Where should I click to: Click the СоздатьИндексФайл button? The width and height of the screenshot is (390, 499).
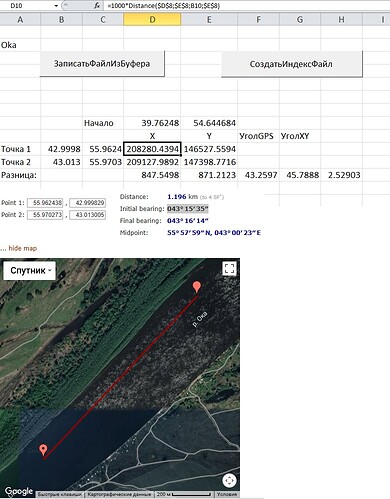(292, 64)
